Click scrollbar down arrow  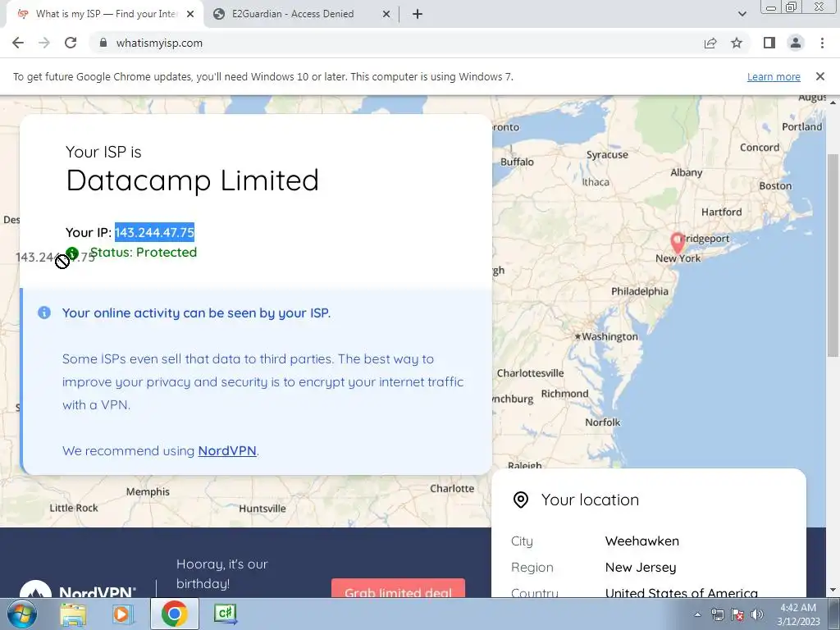pyautogui.click(x=832, y=591)
